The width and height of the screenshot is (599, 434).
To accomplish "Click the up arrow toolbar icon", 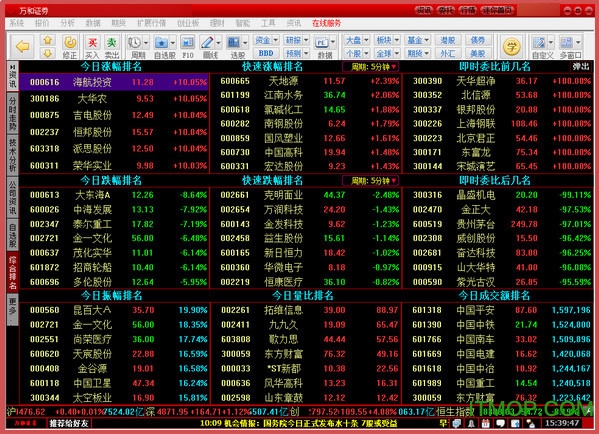I will click(x=48, y=40).
